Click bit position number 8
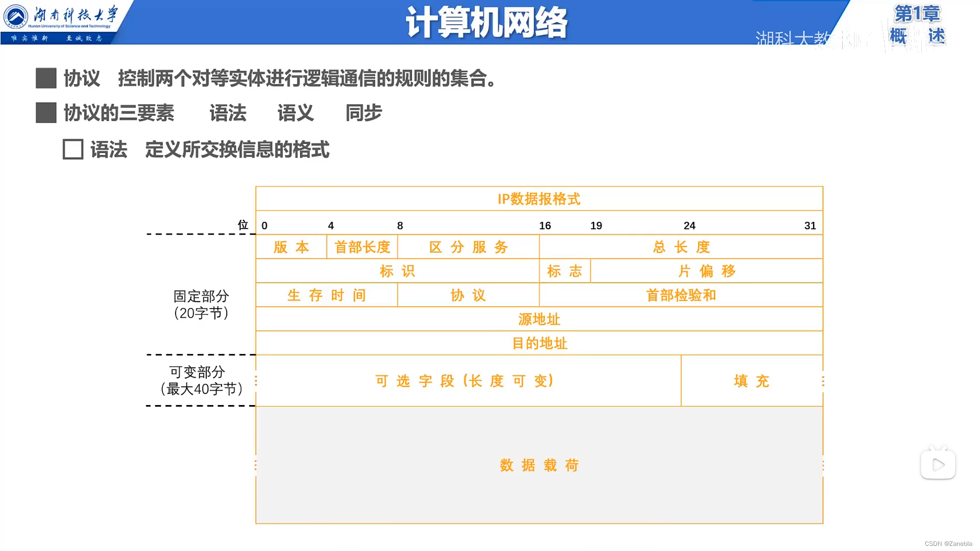 (400, 226)
